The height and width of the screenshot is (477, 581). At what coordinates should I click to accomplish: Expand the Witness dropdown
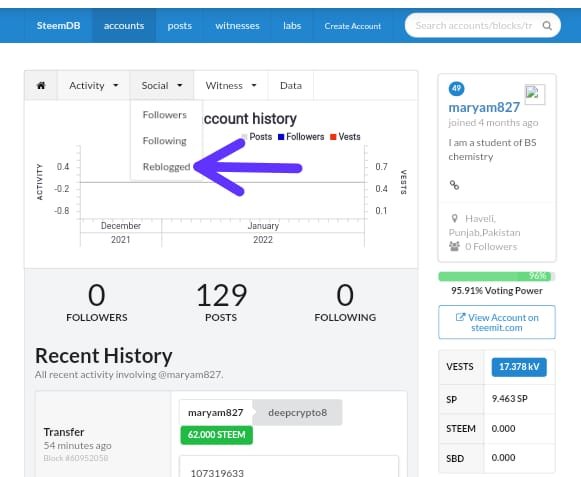[x=231, y=86]
